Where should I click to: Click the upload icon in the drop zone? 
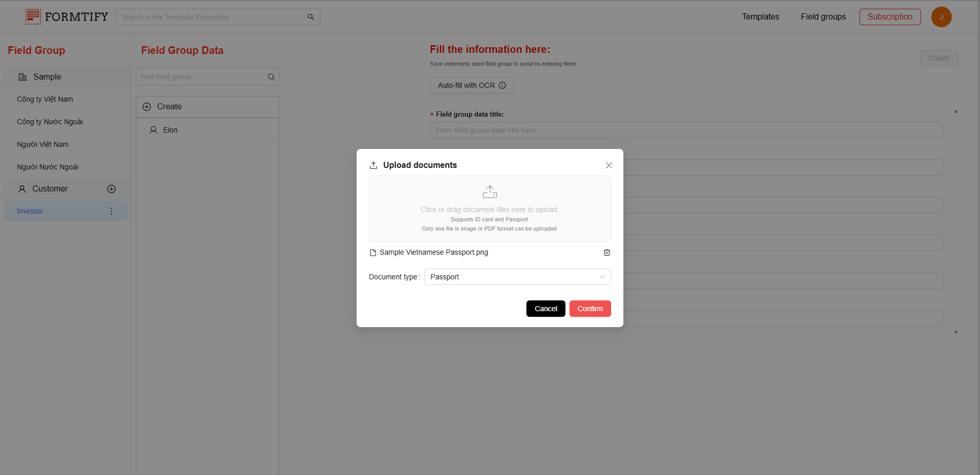[x=489, y=192]
